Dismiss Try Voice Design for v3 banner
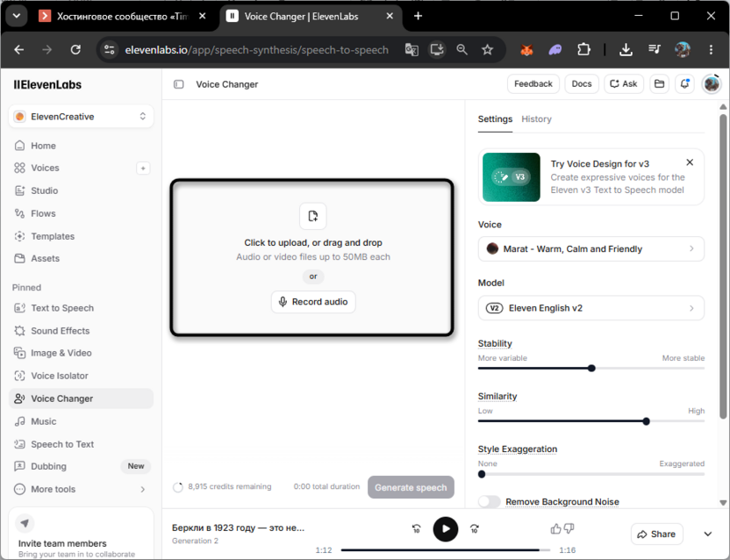This screenshot has width=730, height=560. (x=690, y=162)
